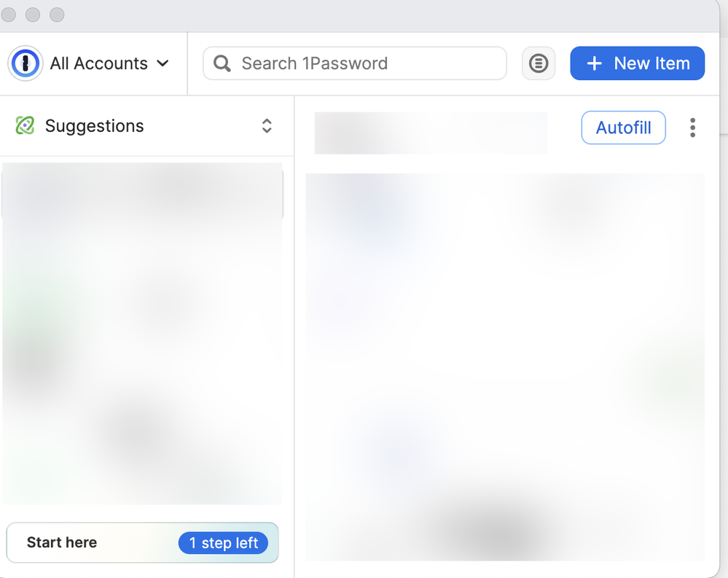Maximize the 1Password window
The height and width of the screenshot is (578, 728).
pos(57,15)
